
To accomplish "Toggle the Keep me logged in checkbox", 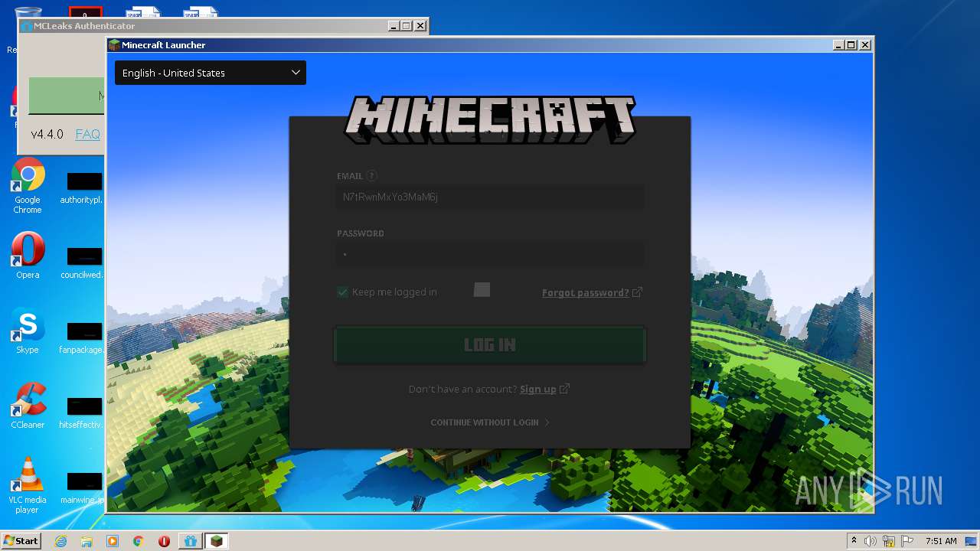I will click(343, 292).
